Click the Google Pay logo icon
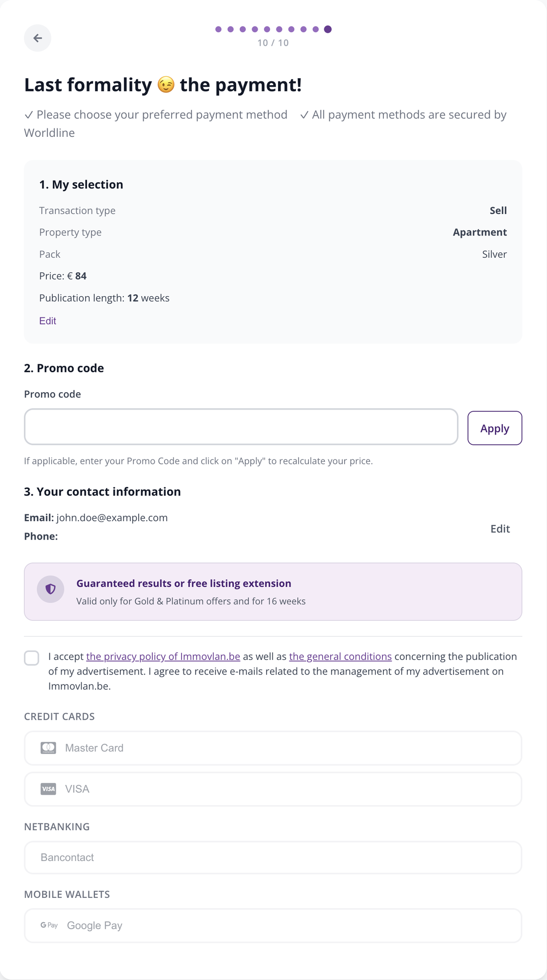Image resolution: width=547 pixels, height=980 pixels. 49,925
